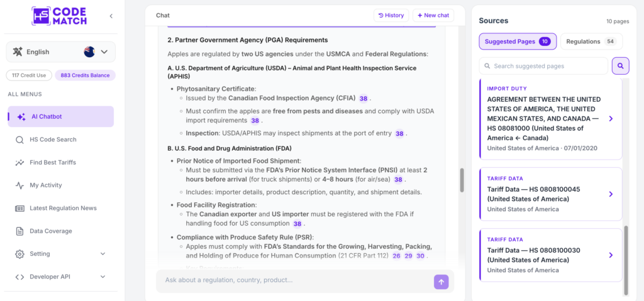The height and width of the screenshot is (301, 644).
Task: Send message with the arrow-up button
Action: tap(441, 282)
